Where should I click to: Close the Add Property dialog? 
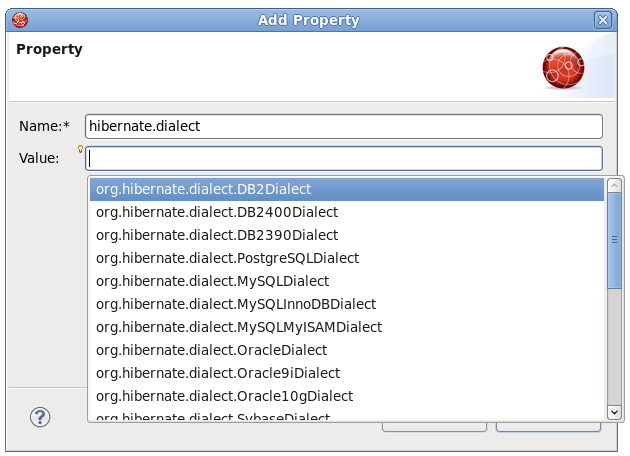coord(602,20)
